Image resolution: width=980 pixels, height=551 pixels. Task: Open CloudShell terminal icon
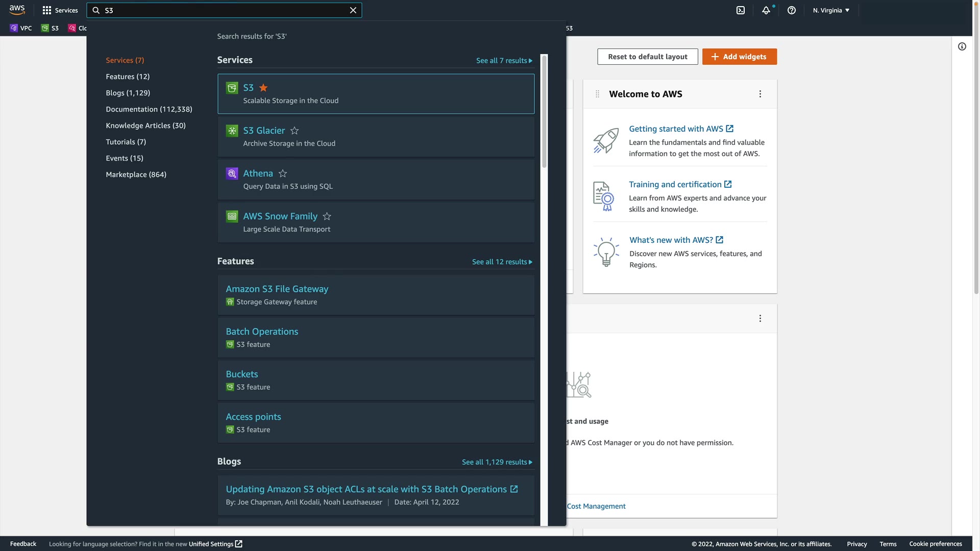coord(741,10)
